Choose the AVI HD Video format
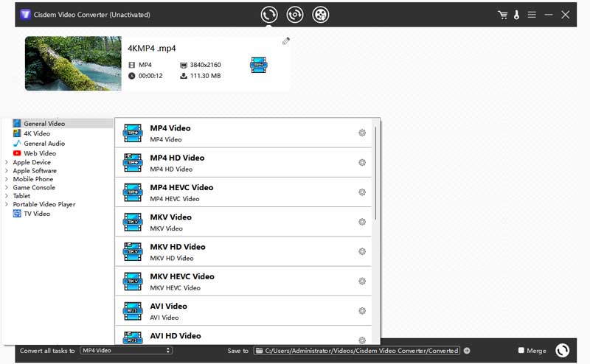 pyautogui.click(x=243, y=335)
